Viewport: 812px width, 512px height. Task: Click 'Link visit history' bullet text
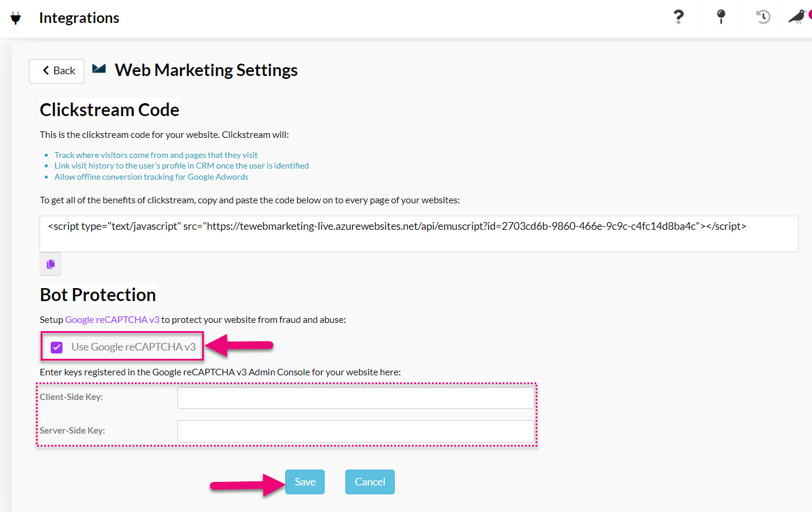pos(181,166)
